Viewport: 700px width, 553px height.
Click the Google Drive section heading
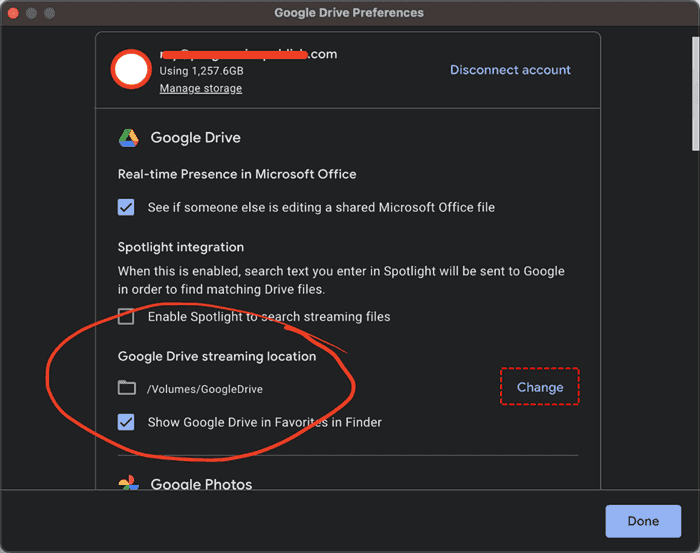pyautogui.click(x=195, y=138)
